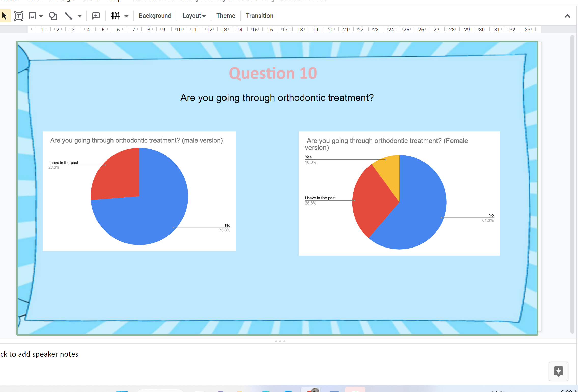
Task: Open the Layout dropdown
Action: coord(194,16)
